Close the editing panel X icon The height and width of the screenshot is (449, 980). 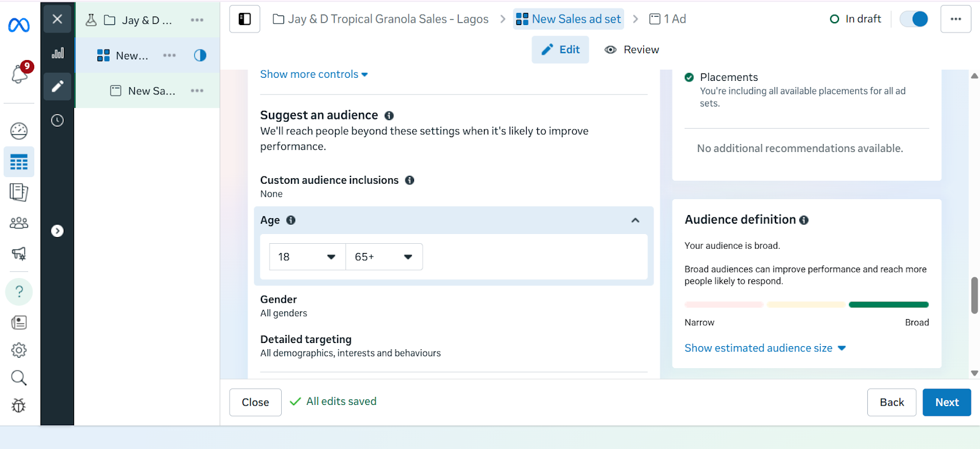[x=58, y=19]
